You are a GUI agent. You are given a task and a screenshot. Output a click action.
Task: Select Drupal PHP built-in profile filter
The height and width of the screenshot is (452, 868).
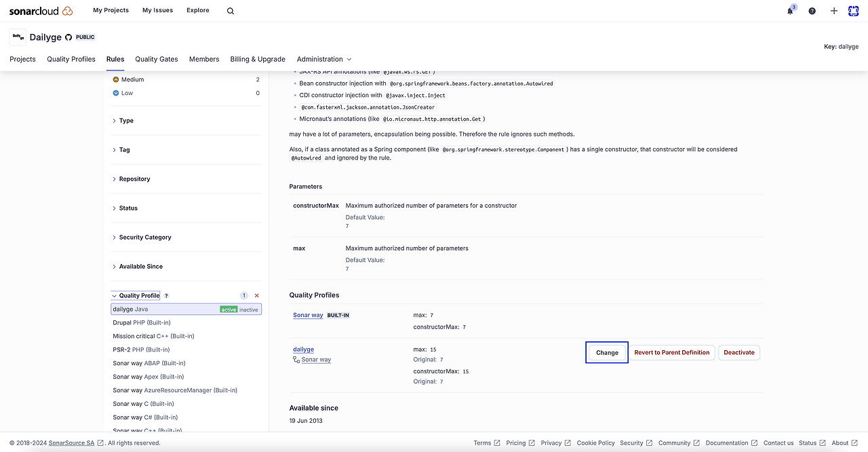(142, 323)
